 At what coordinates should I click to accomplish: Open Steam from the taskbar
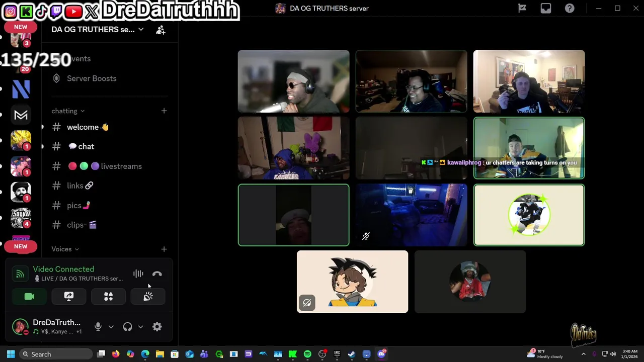[x=352, y=354]
